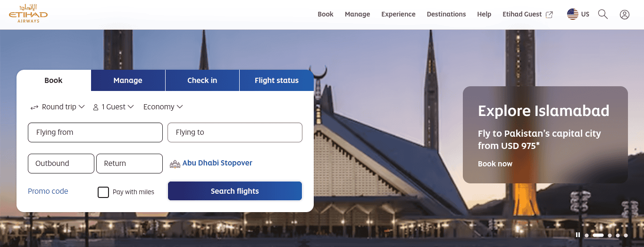Open the Help menu
This screenshot has width=644, height=247.
484,14
